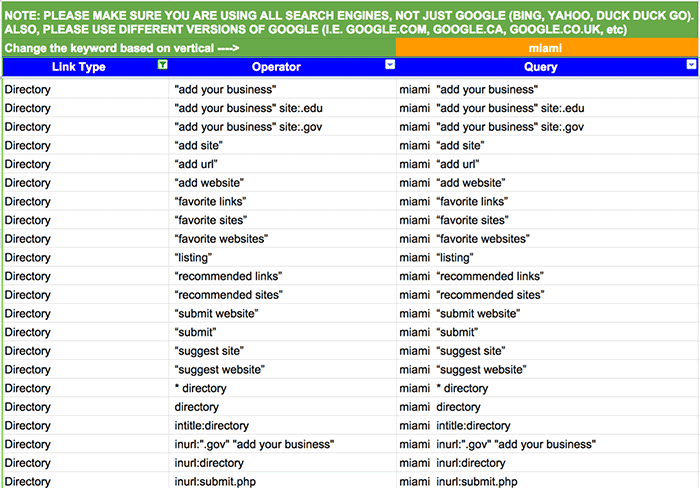Select operator cell "add your business" site:.gov
Image resolution: width=700 pixels, height=488 pixels.
click(283, 127)
